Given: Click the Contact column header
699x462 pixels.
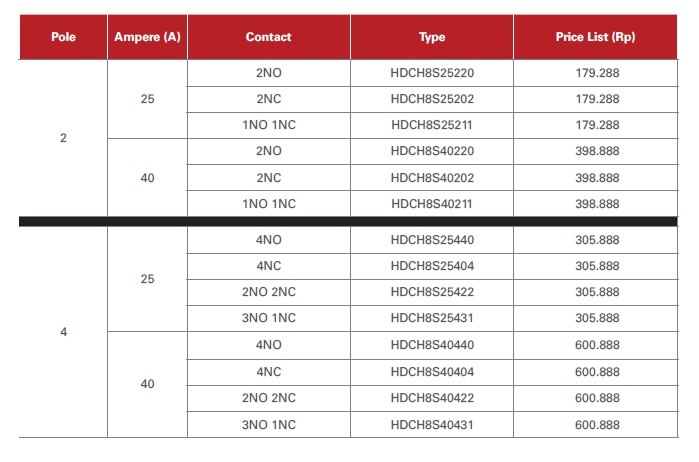Looking at the screenshot, I should 269,37.
